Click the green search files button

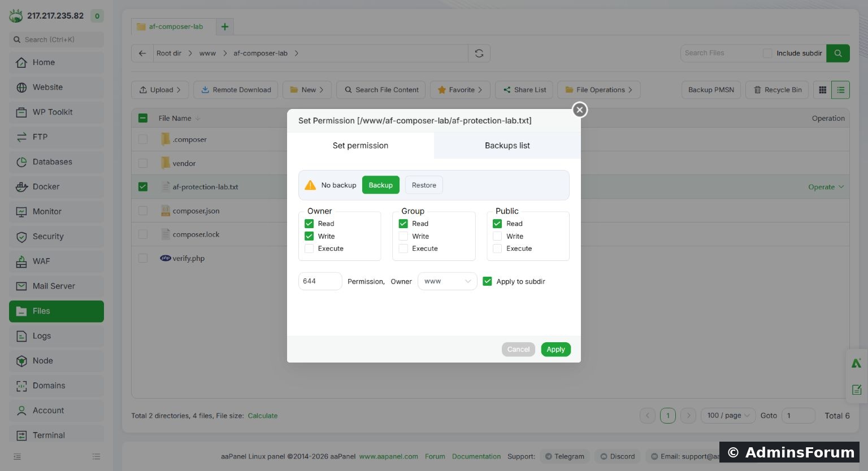point(838,53)
